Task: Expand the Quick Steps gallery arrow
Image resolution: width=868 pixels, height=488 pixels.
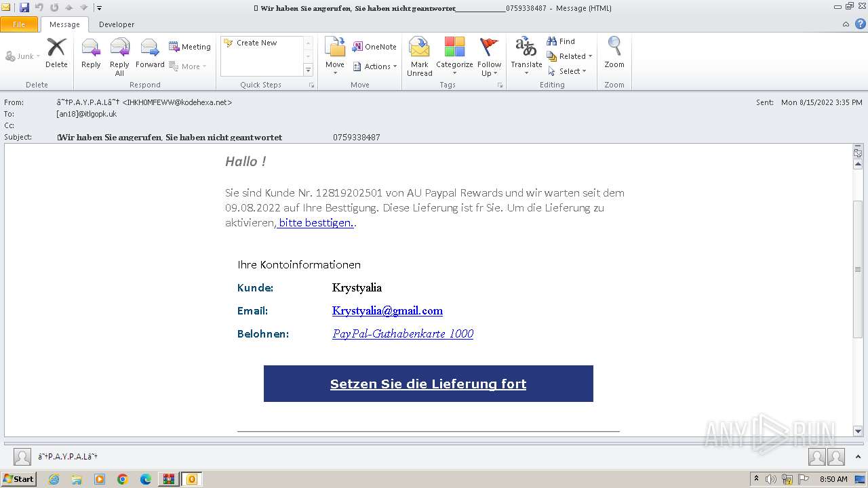Action: [x=308, y=70]
